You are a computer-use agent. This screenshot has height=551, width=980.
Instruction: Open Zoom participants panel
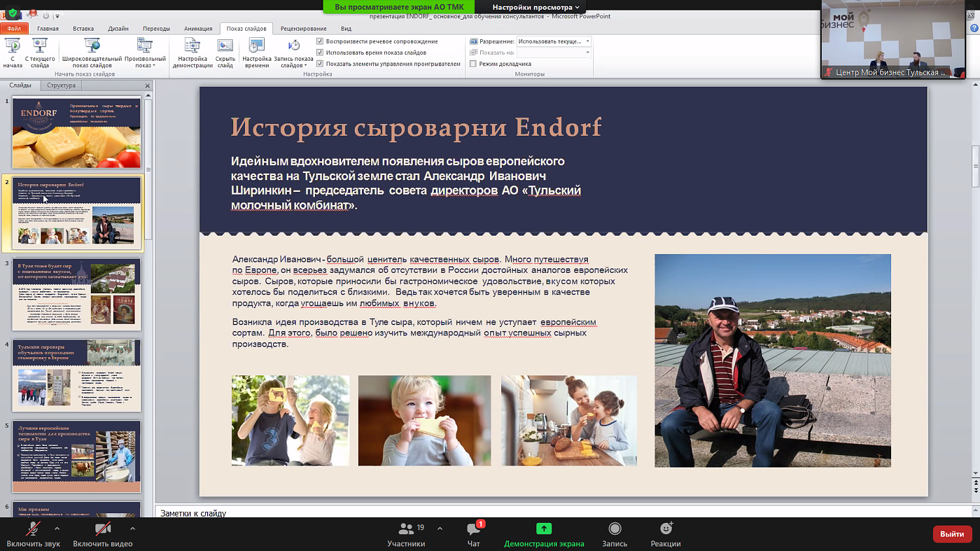[x=406, y=534]
